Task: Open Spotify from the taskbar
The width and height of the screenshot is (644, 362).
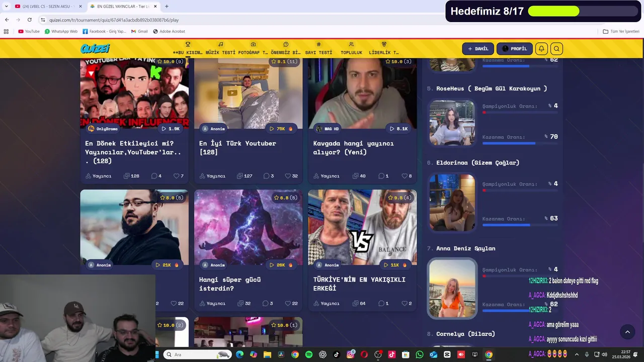Action: pos(309,354)
